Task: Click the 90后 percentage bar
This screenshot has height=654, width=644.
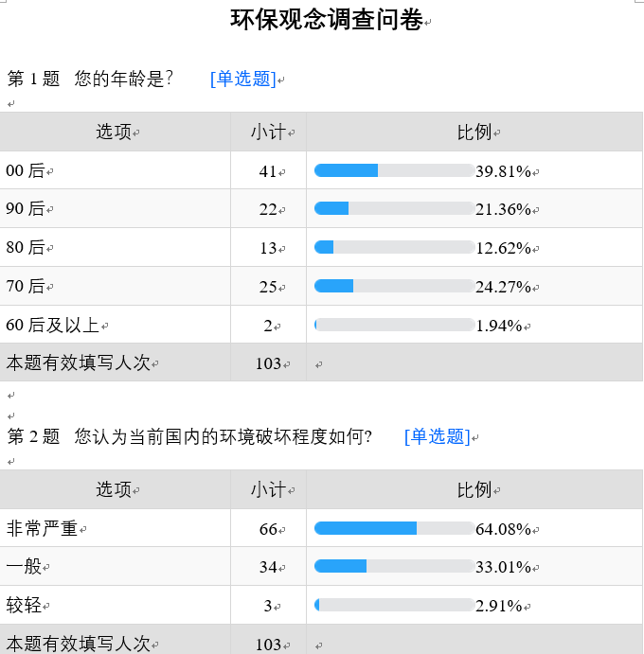Action: pos(394,208)
